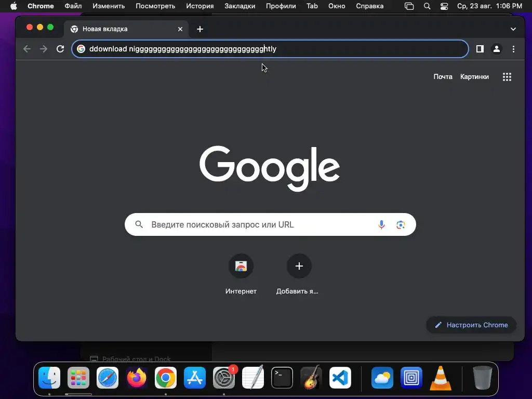Click Настроить Chrome button
This screenshot has width=532, height=399.
click(x=471, y=325)
